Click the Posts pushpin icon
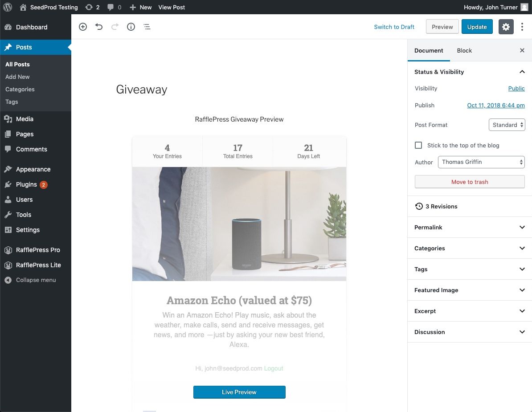This screenshot has width=532, height=412. coord(8,47)
